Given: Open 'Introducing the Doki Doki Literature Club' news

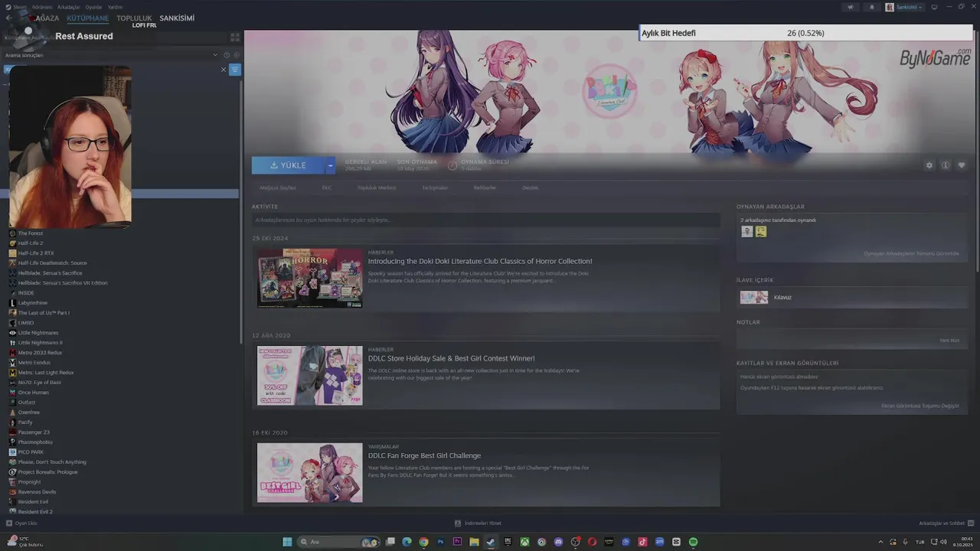Looking at the screenshot, I should click(480, 261).
